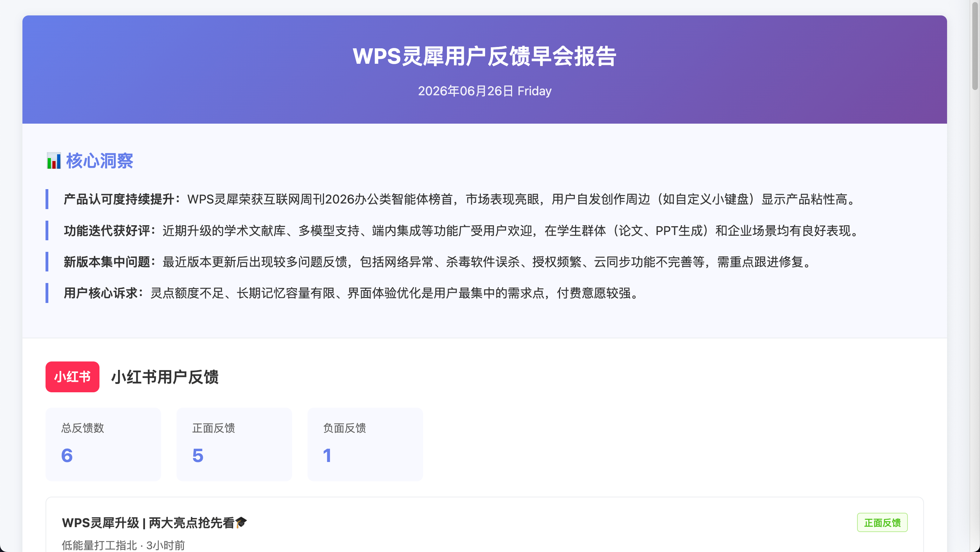This screenshot has height=552, width=980.
Task: Select the report title WPS灵犀用户反馈早会报告
Action: point(484,56)
